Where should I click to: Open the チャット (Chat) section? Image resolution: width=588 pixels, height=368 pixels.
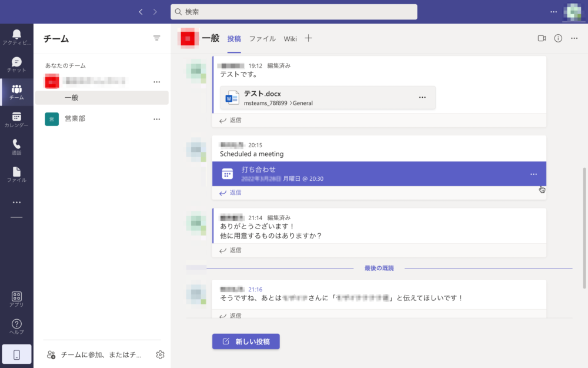tap(16, 64)
